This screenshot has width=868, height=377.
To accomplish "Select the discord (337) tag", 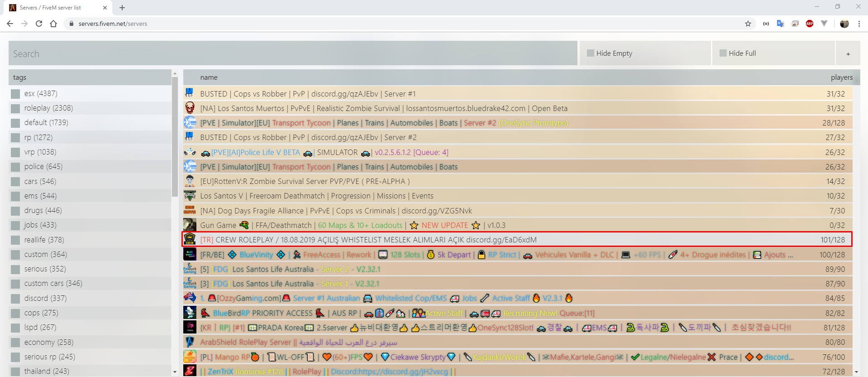I will pos(45,298).
